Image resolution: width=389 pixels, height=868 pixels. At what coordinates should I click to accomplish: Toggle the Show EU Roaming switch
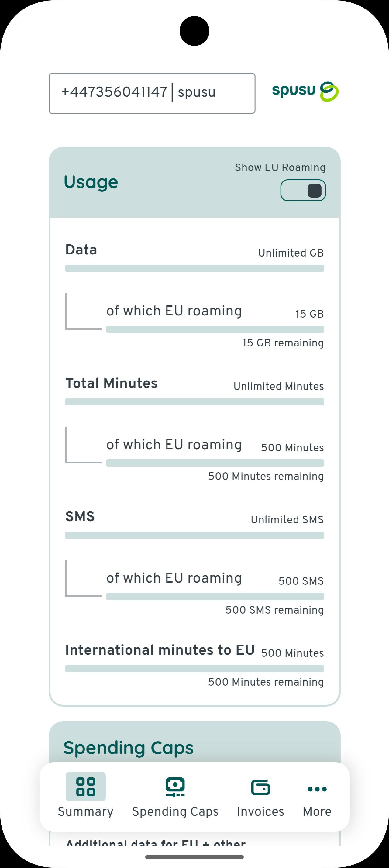(303, 190)
